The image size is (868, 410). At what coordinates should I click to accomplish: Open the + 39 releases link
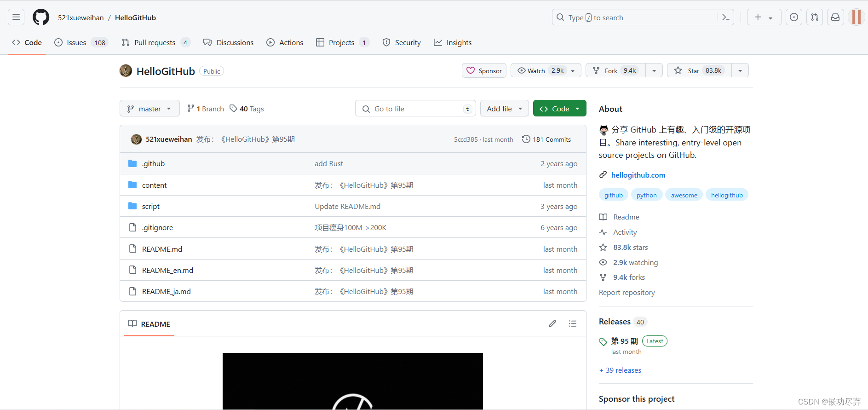click(x=620, y=370)
